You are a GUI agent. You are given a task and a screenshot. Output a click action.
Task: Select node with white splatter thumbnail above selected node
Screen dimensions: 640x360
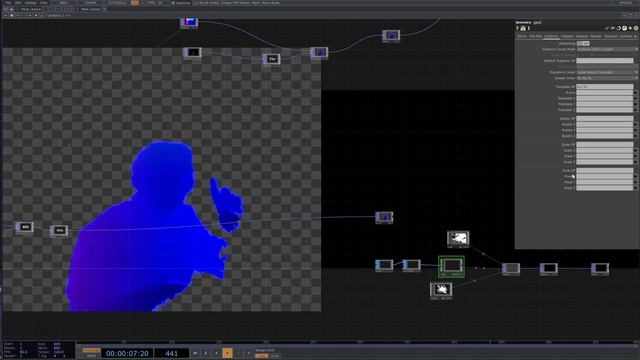(458, 239)
